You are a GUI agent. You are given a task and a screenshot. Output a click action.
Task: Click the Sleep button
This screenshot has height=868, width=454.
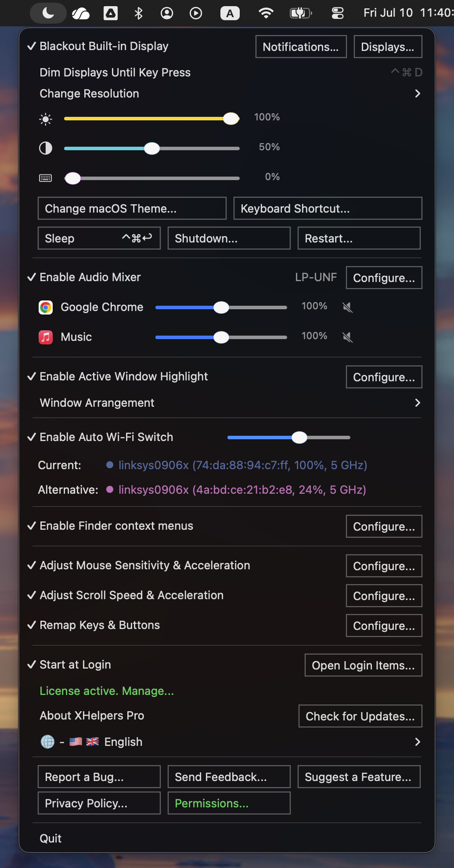point(99,238)
